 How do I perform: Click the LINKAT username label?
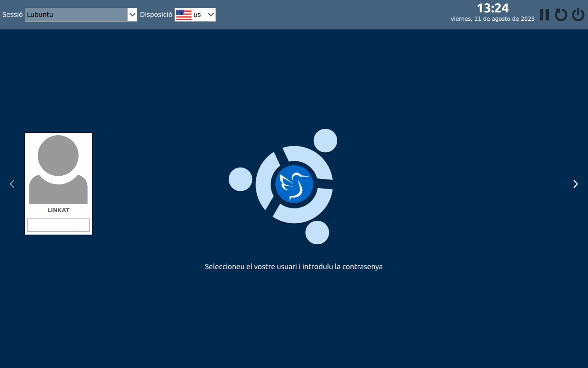(58, 210)
